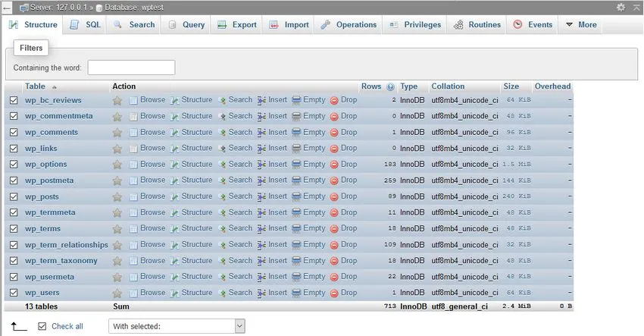Image resolution: width=644 pixels, height=336 pixels.
Task: Open the Operations tab
Action: 349,25
